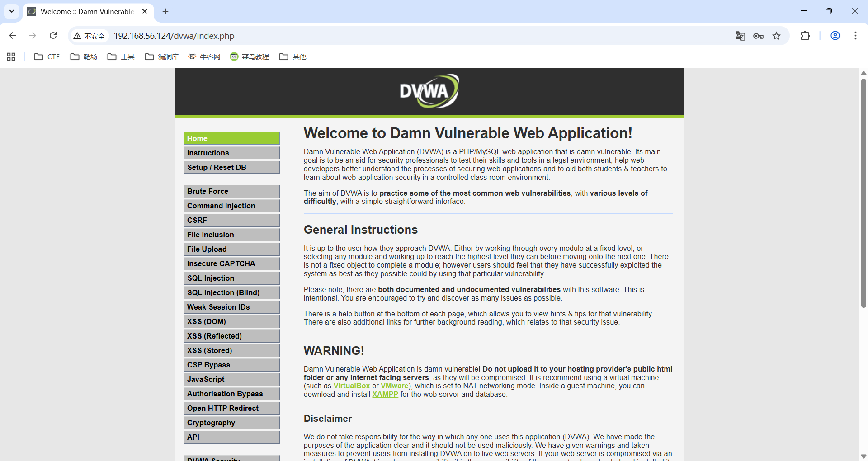Click the Disclaimer heading
The height and width of the screenshot is (461, 868).
pos(328,419)
